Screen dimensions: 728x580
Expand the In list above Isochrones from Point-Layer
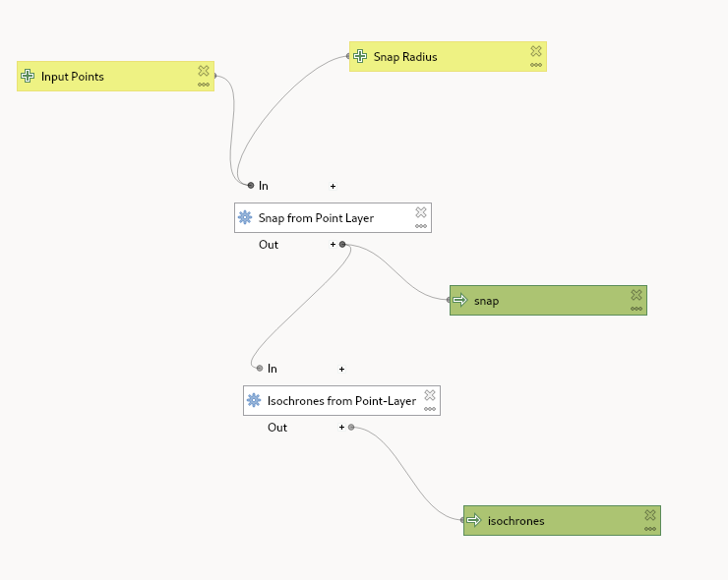point(341,370)
